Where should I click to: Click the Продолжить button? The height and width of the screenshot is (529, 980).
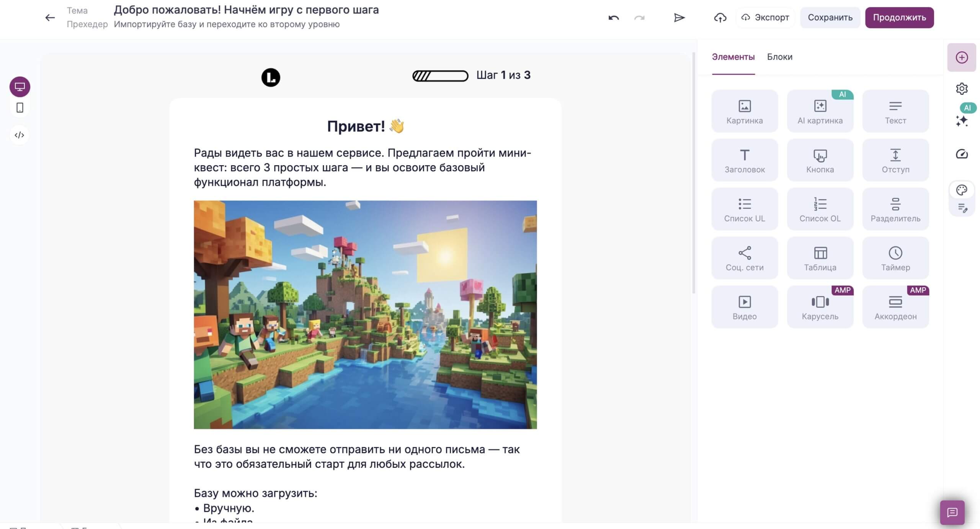pos(899,18)
